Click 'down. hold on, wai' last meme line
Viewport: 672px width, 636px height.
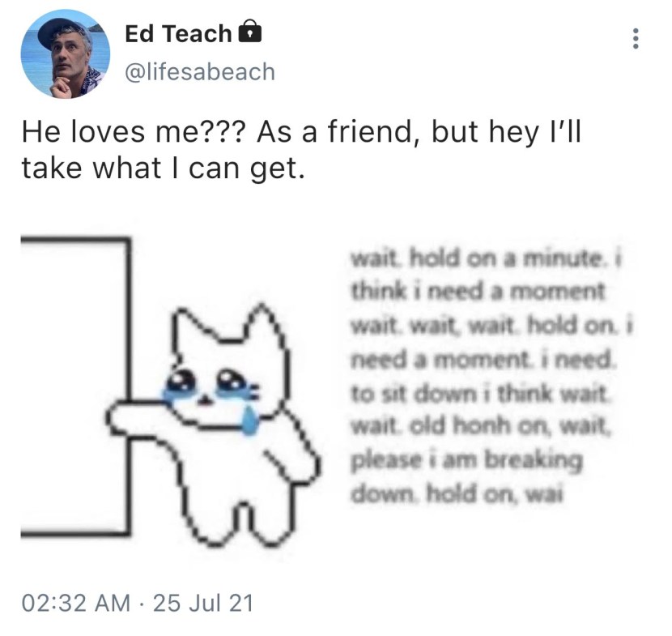[457, 494]
